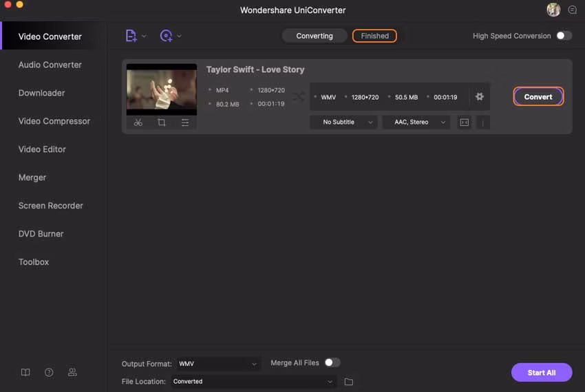
Task: Click the Load DVD disc icon
Action: point(166,36)
